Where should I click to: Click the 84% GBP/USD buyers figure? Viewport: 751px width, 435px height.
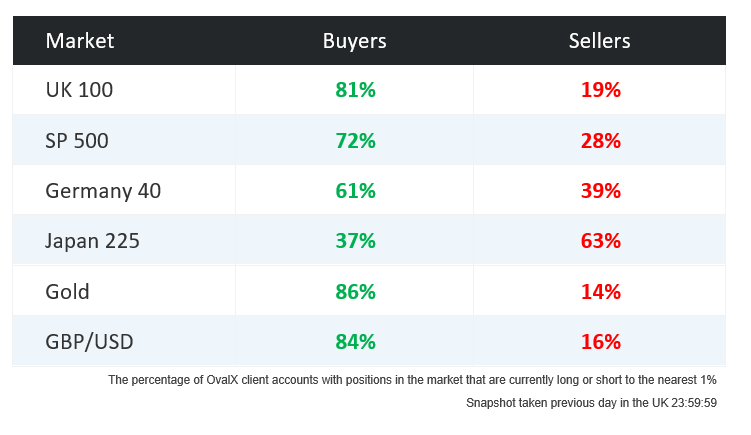click(355, 342)
